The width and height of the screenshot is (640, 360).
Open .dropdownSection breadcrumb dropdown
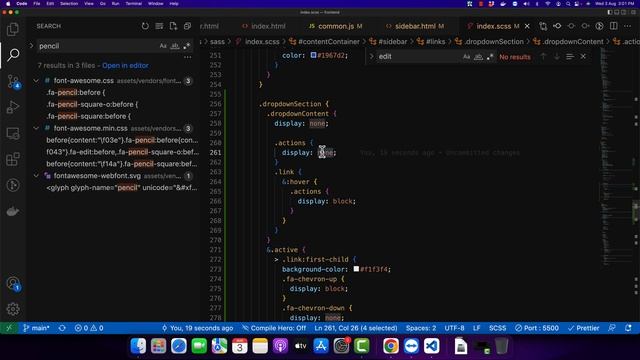[489, 42]
